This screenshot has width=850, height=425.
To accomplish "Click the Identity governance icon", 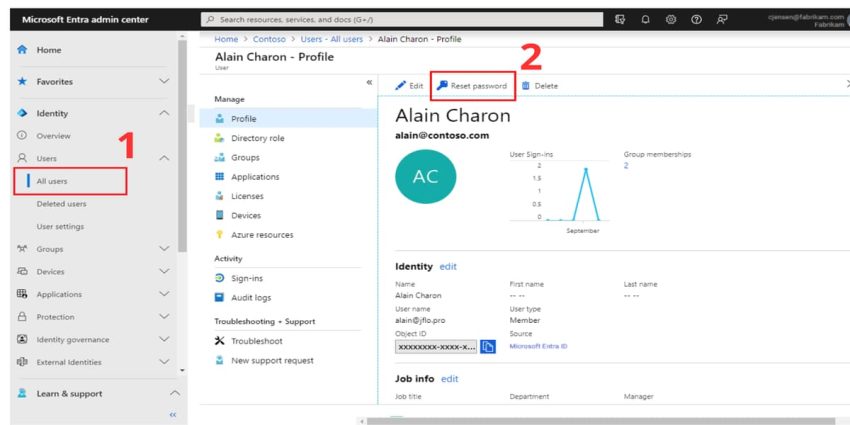I will (22, 339).
